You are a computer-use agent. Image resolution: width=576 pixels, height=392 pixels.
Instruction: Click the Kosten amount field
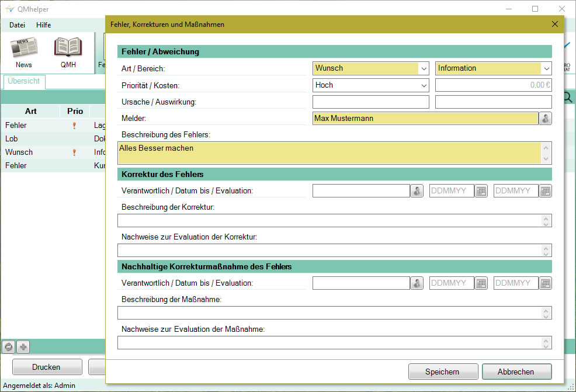point(494,85)
